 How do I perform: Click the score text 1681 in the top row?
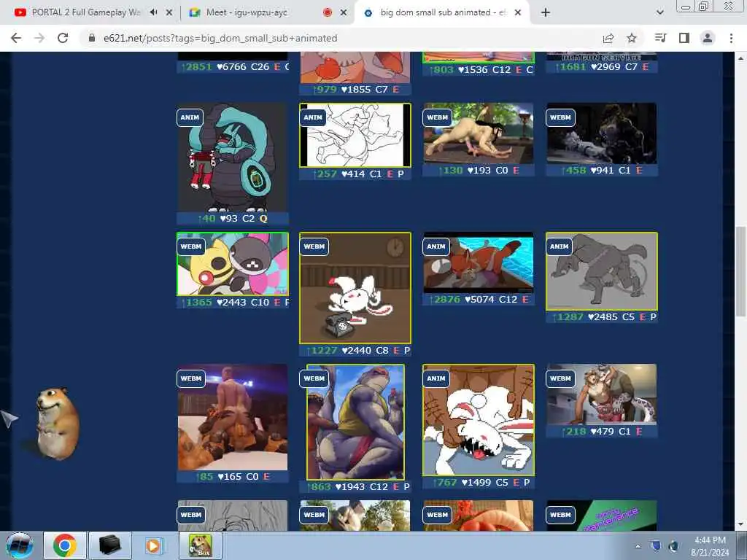(x=570, y=66)
